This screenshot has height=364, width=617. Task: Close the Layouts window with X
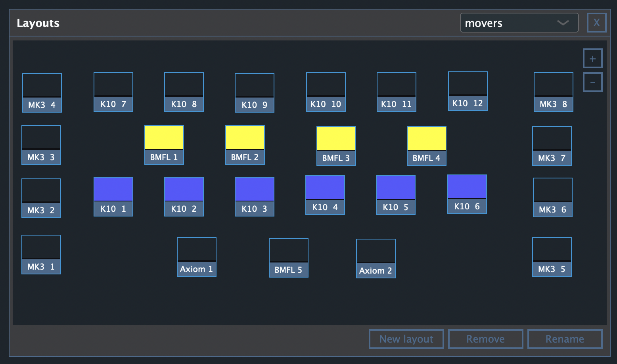coord(596,23)
